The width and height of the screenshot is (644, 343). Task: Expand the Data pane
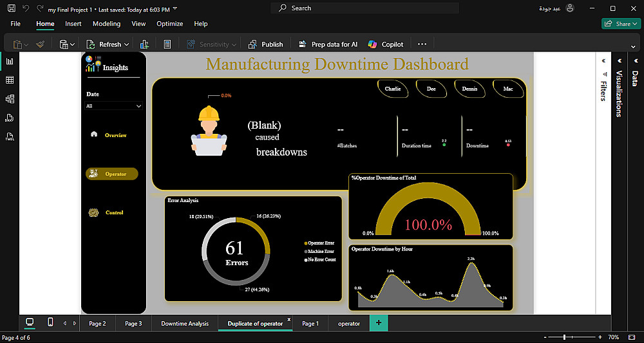pos(635,60)
